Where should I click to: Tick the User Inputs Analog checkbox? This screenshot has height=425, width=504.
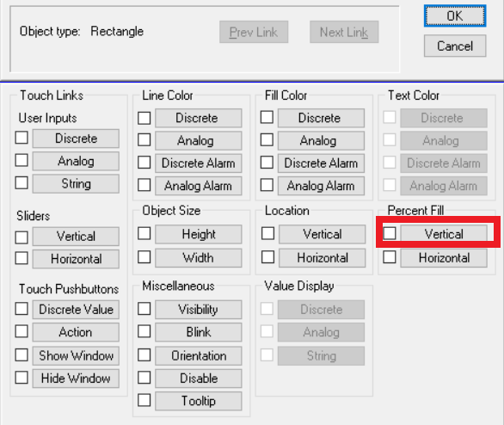pos(22,160)
